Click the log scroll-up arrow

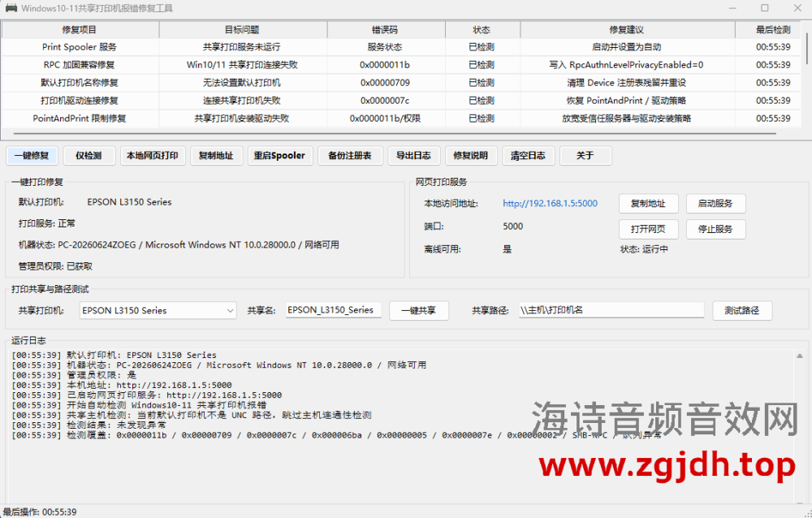(800, 356)
